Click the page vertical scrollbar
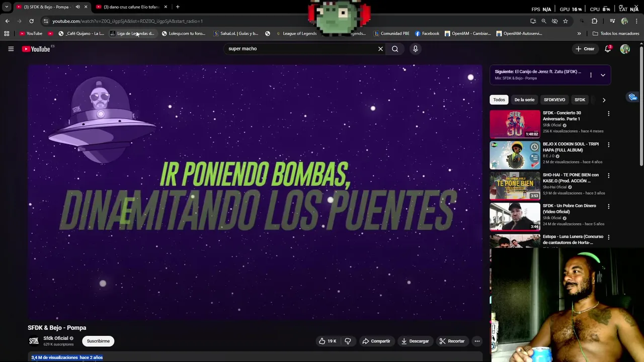 [x=641, y=106]
